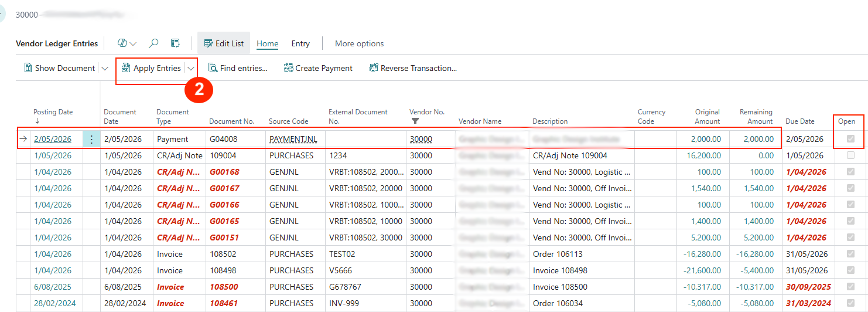Open the Vendor No. column filter

pyautogui.click(x=415, y=121)
